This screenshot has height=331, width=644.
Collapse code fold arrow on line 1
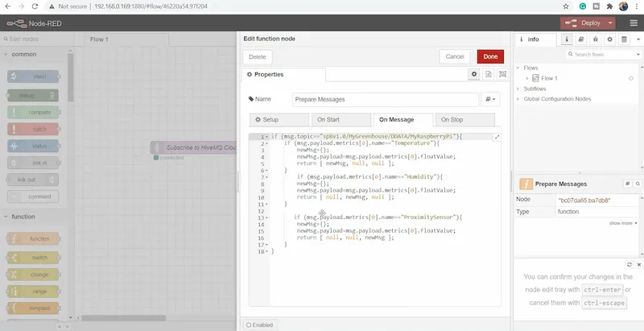266,137
